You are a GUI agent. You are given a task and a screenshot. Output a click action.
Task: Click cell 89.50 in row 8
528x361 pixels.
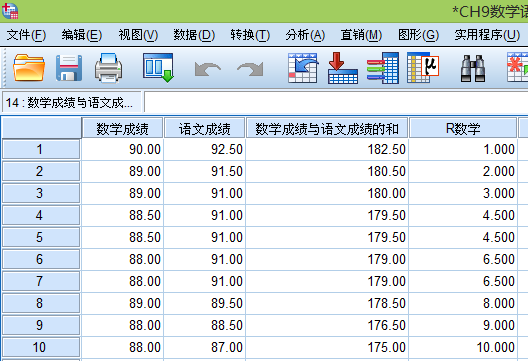coord(204,303)
